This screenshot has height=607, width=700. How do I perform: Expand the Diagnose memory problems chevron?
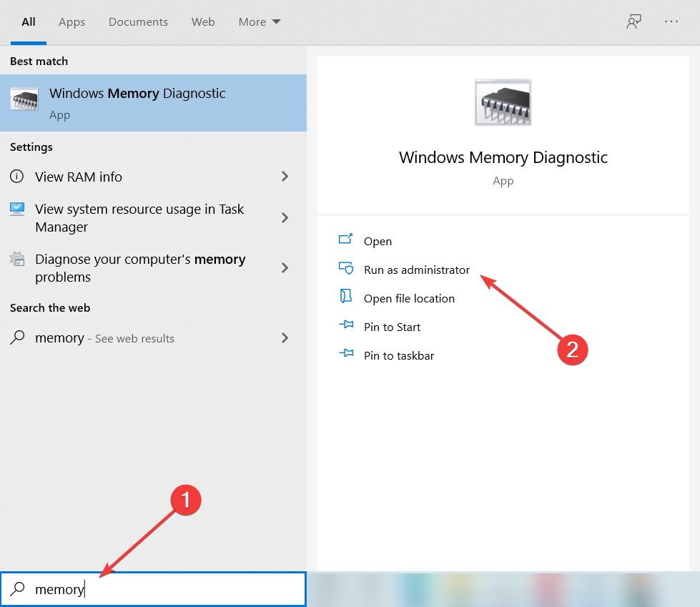pos(285,268)
